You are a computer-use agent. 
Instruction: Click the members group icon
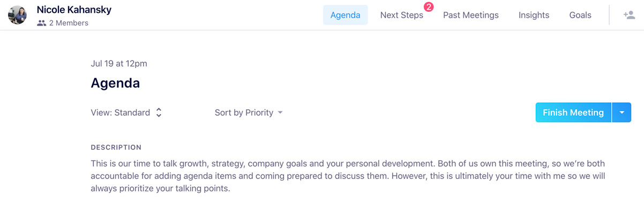(x=42, y=23)
